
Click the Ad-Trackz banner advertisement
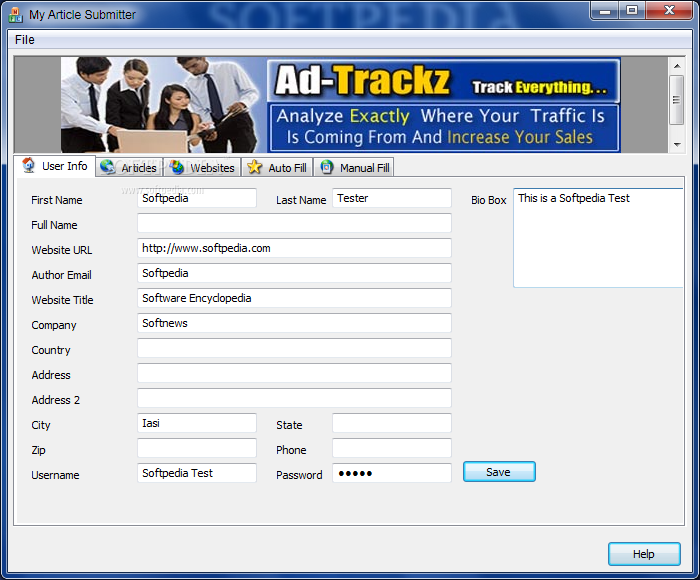pos(341,105)
